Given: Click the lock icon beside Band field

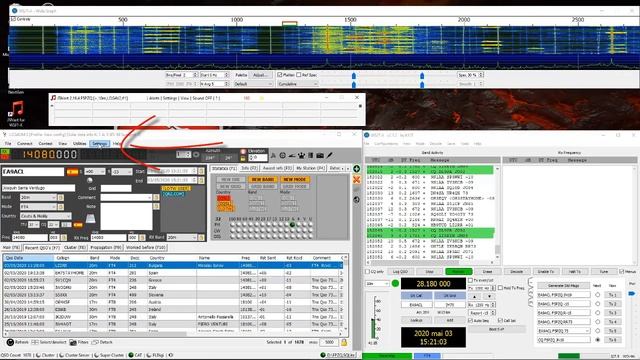Looking at the screenshot, I should point(61,198).
